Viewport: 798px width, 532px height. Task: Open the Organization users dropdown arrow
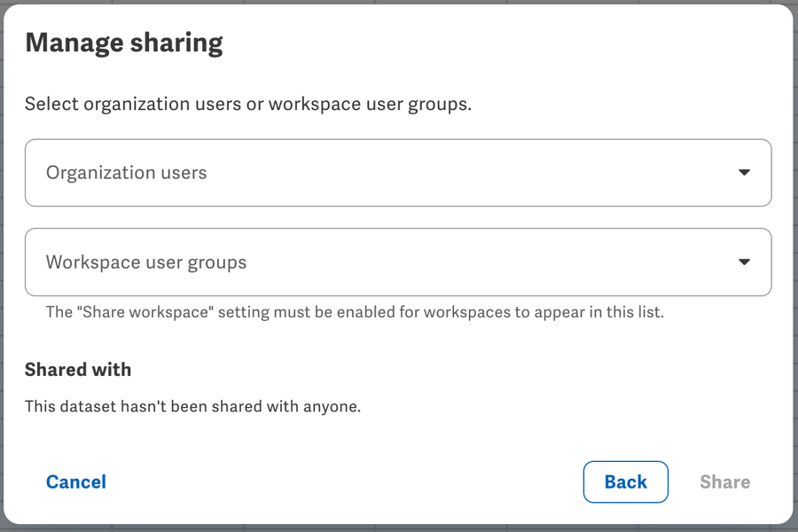(x=745, y=173)
